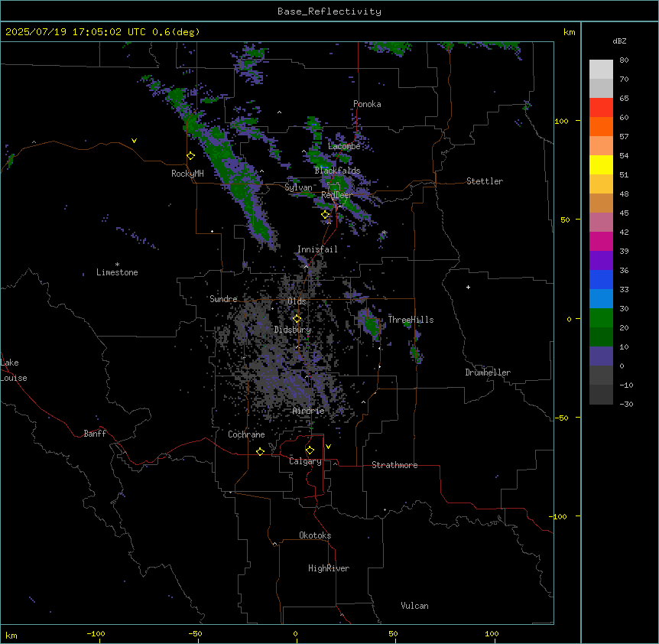Viewport: 659px width, 644px height.
Task: Click the white plus marker north of Drumheller
Action: pos(468,287)
